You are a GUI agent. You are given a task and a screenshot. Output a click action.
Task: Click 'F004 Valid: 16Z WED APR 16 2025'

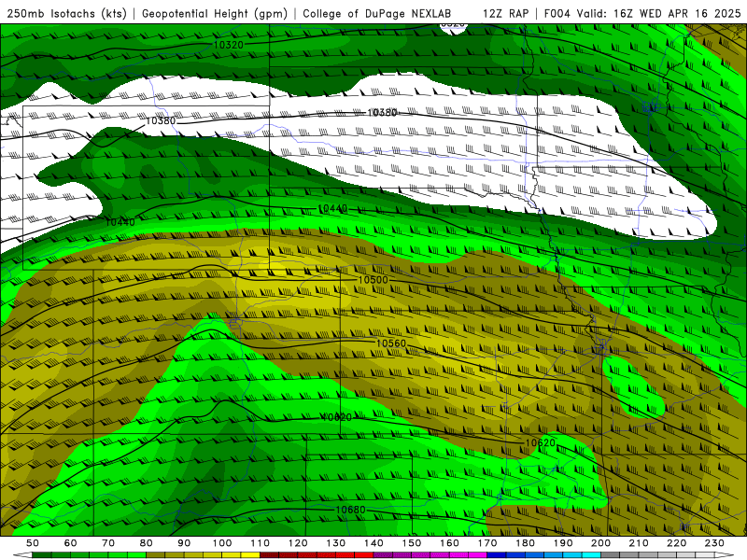(642, 13)
